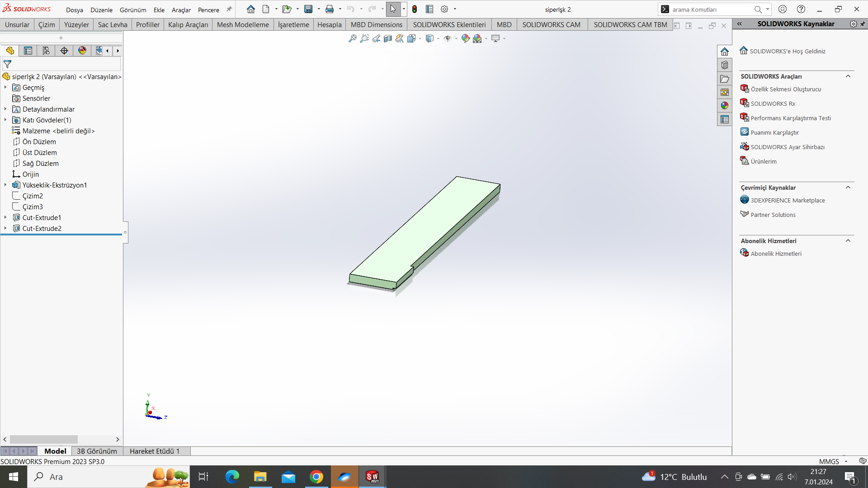Toggle the Section View tool
The width and height of the screenshot is (868, 488).
point(387,39)
